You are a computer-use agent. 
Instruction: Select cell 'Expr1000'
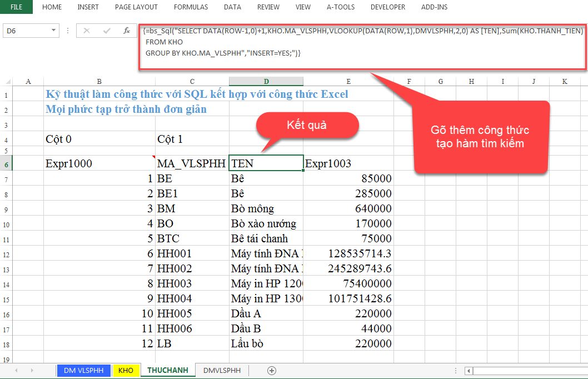[x=99, y=163]
